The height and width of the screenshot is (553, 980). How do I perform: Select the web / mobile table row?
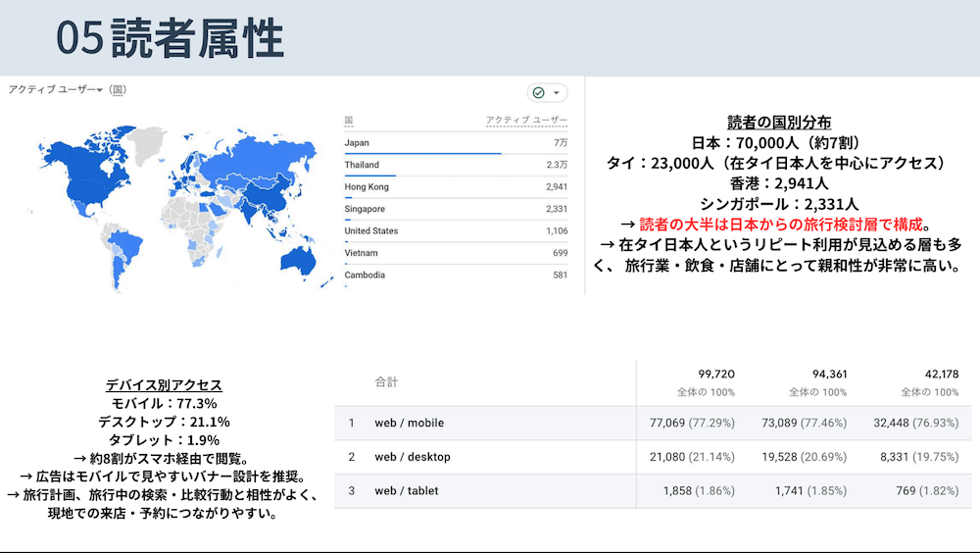tap(409, 424)
